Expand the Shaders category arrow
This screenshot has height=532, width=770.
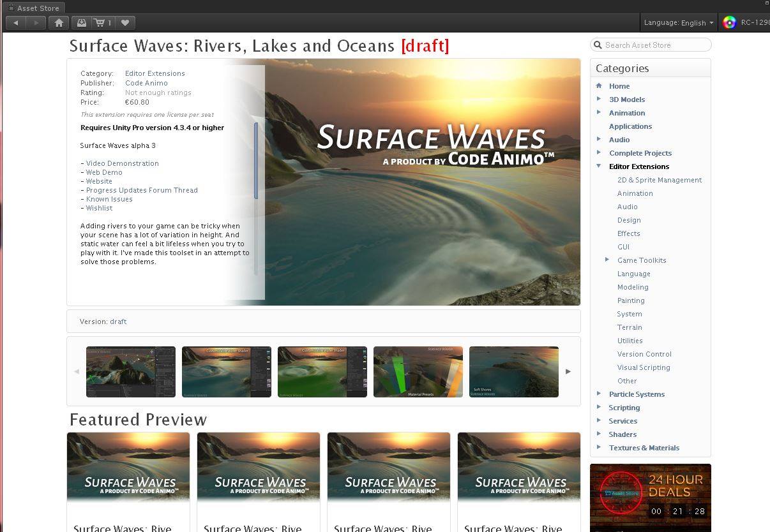tap(599, 434)
